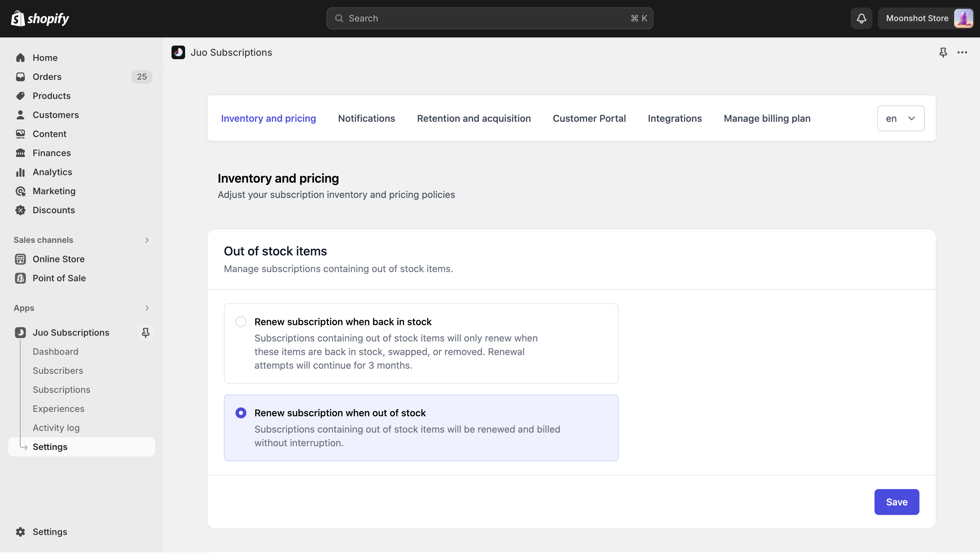Click the search input field

[490, 18]
